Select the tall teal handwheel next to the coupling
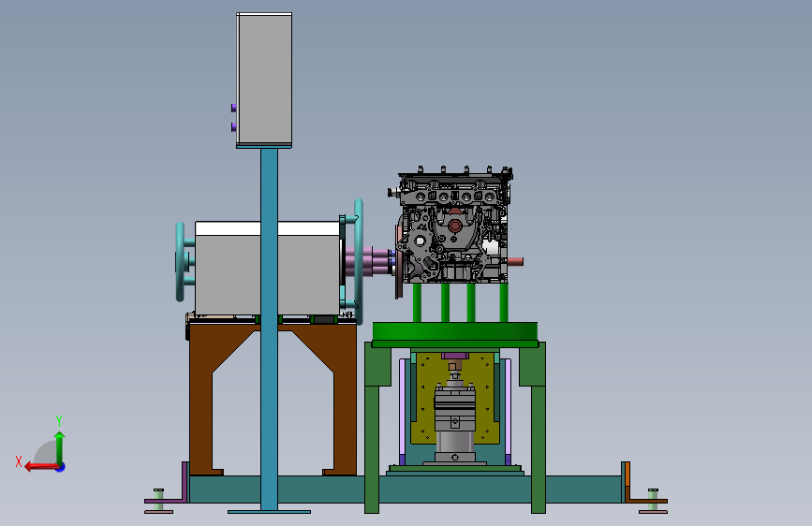 358,260
